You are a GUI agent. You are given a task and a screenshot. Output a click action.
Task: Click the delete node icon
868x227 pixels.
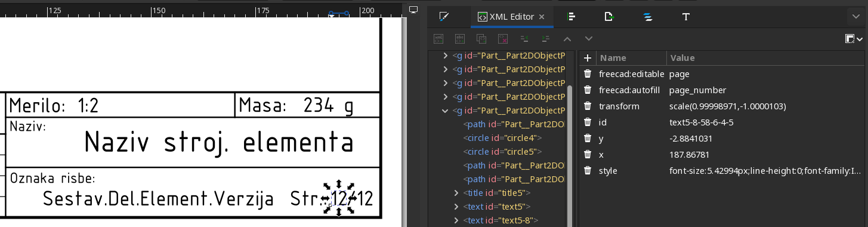pos(503,39)
